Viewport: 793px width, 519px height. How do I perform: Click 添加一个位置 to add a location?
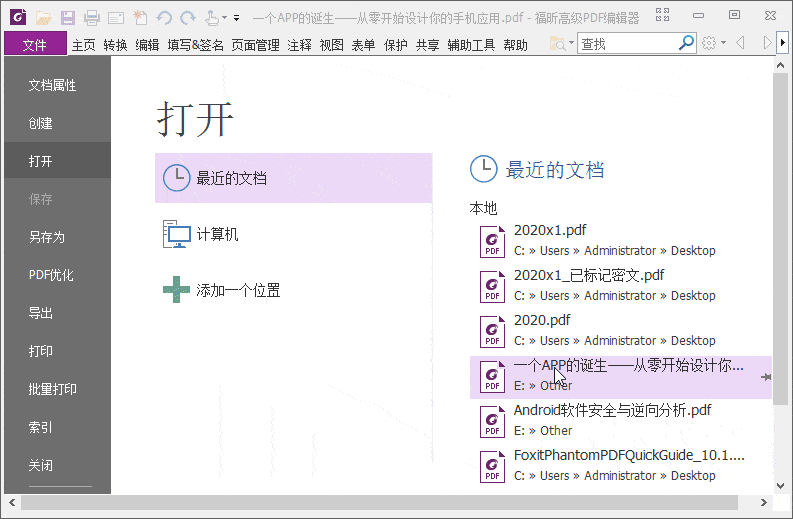pyautogui.click(x=237, y=291)
